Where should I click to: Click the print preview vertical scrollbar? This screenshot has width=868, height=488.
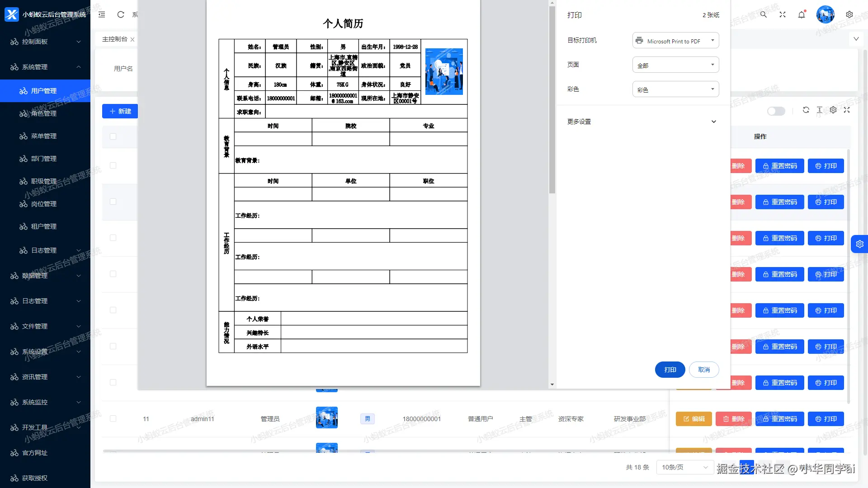pyautogui.click(x=552, y=99)
